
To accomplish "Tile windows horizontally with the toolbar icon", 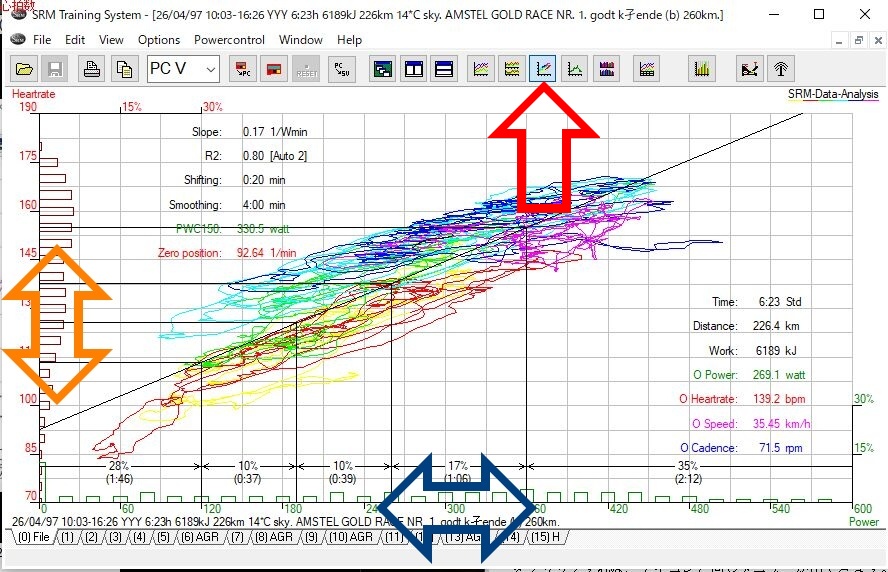I will [444, 69].
